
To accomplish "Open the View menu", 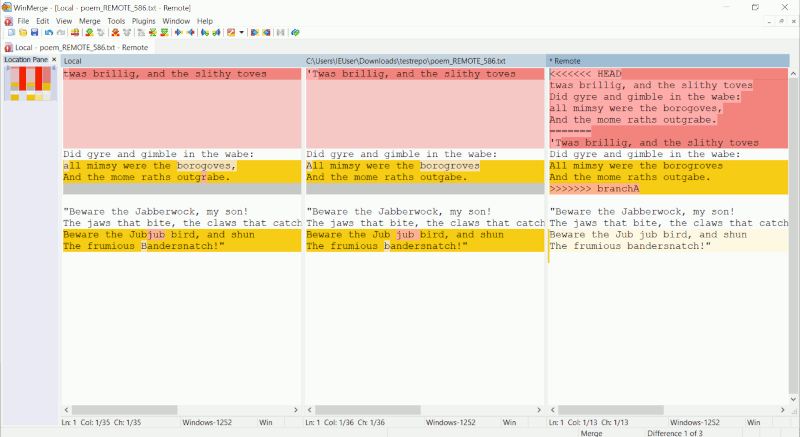I will tap(64, 21).
